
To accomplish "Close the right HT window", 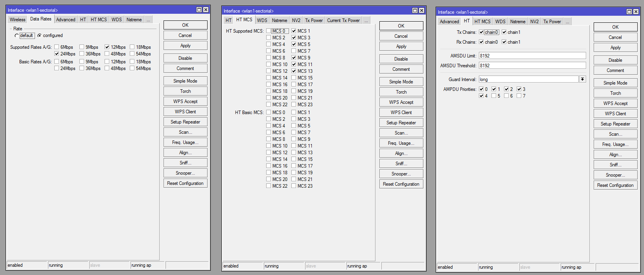I will [636, 12].
